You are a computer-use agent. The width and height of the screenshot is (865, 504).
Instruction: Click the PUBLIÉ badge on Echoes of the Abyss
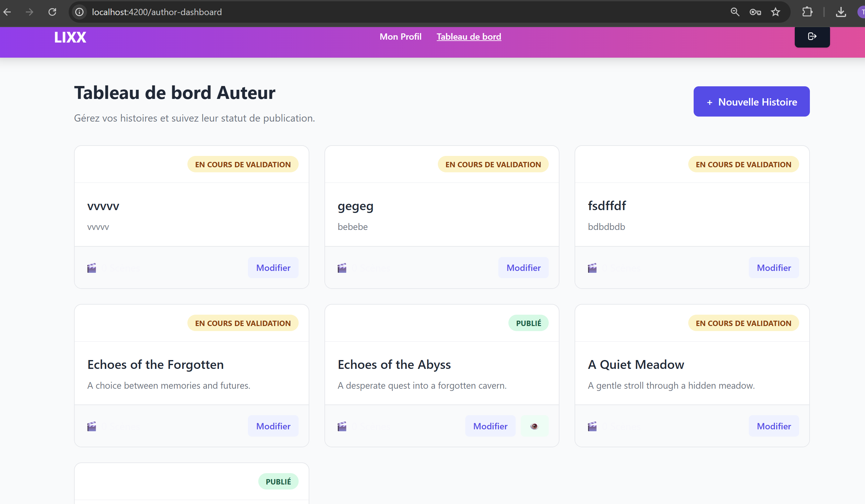(528, 323)
